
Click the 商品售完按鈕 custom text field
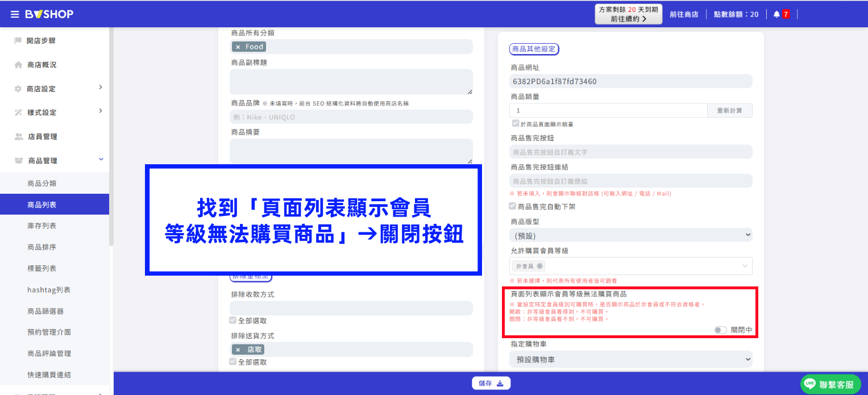631,152
